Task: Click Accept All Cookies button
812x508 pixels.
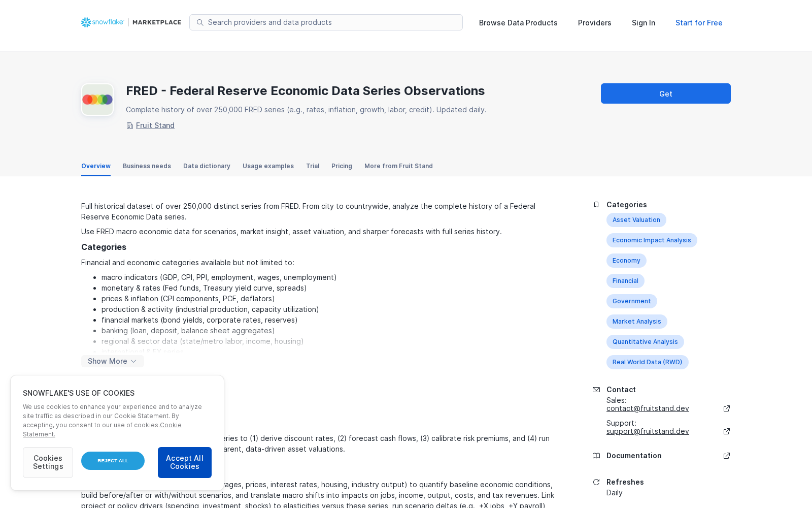Action: tap(185, 462)
